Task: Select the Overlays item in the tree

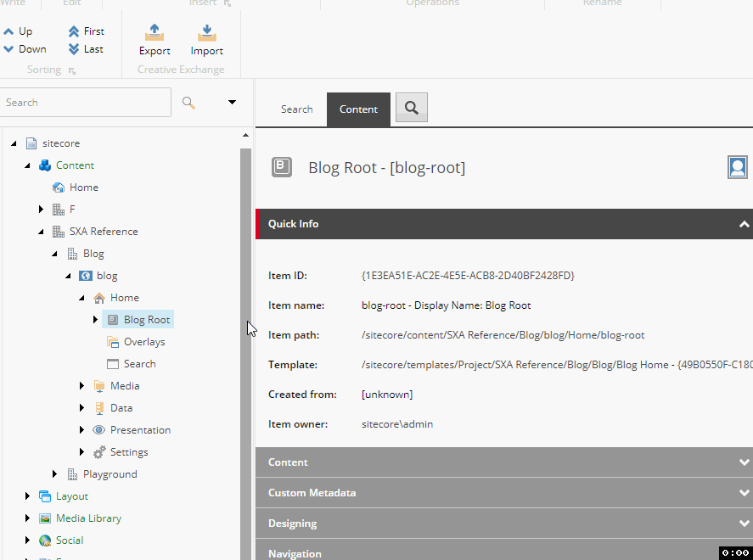Action: 144,341
